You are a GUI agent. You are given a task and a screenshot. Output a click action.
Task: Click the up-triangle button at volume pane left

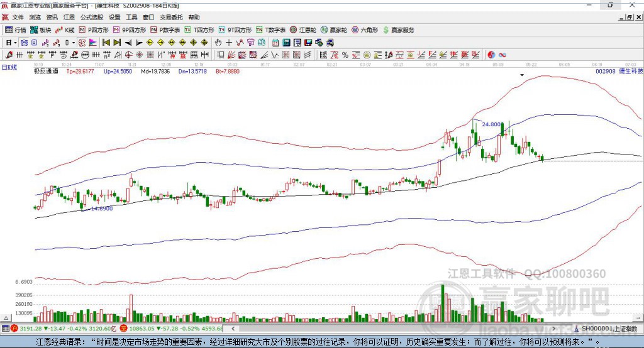pos(6,318)
